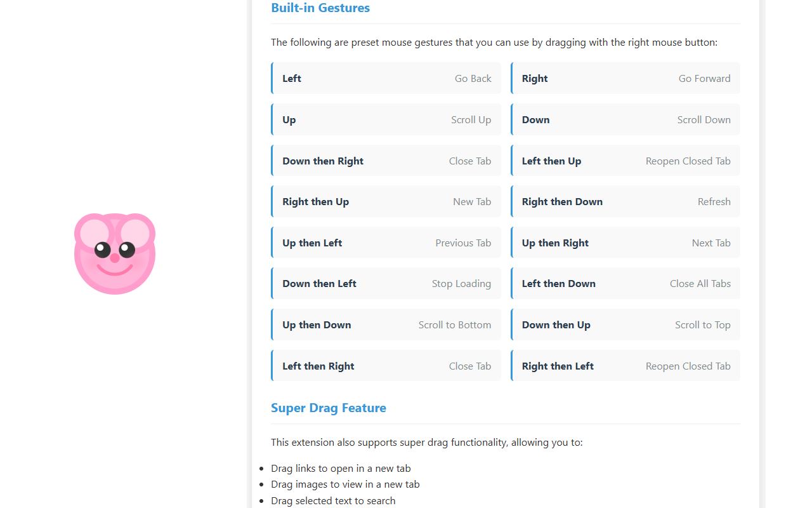Click the Down then Up Scroll to Top card
Image resolution: width=812 pixels, height=508 pixels.
click(625, 324)
